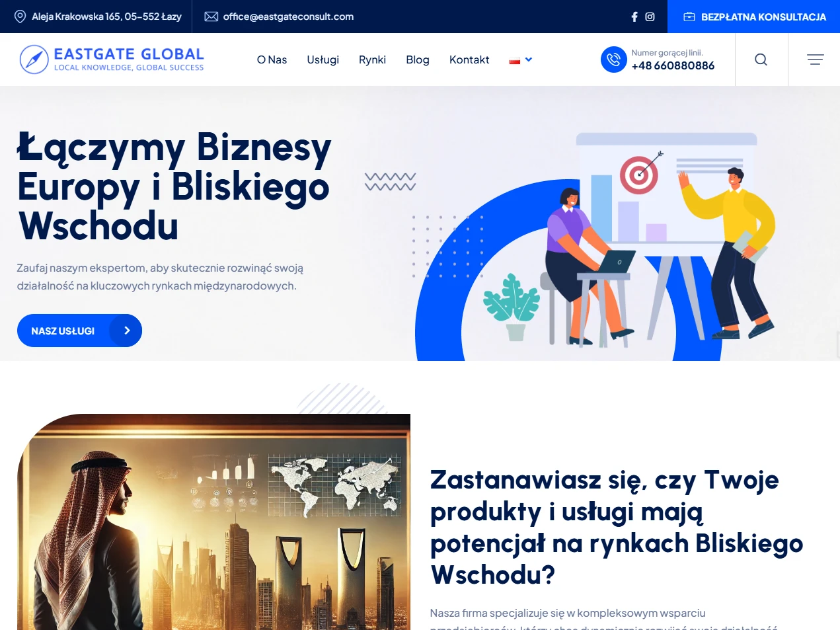Viewport: 840px width, 630px height.
Task: Click the Bezpłatna Konsultacja button
Action: point(753,17)
